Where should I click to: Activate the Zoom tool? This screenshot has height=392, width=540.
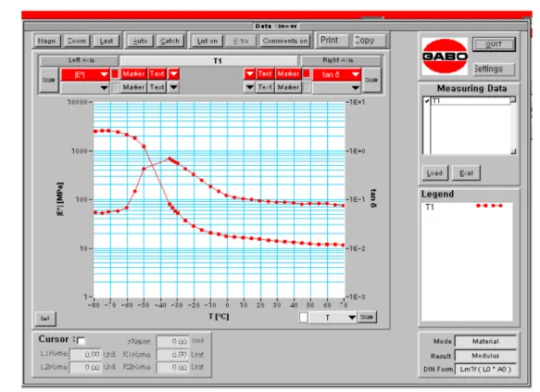coord(77,41)
